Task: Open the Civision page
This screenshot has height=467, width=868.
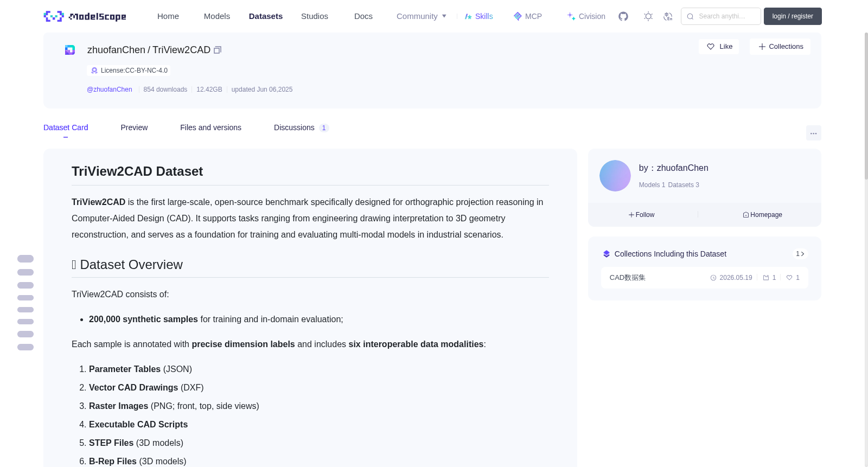Action: click(586, 16)
